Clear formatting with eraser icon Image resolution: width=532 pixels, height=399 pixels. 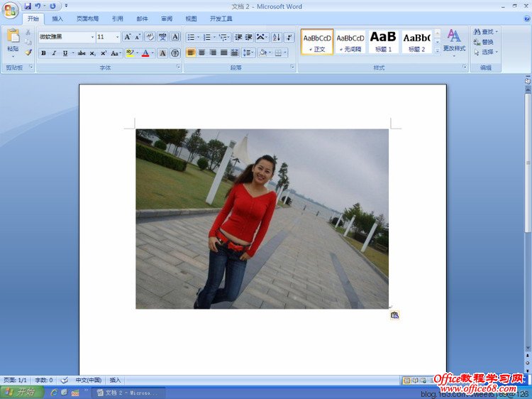point(150,37)
